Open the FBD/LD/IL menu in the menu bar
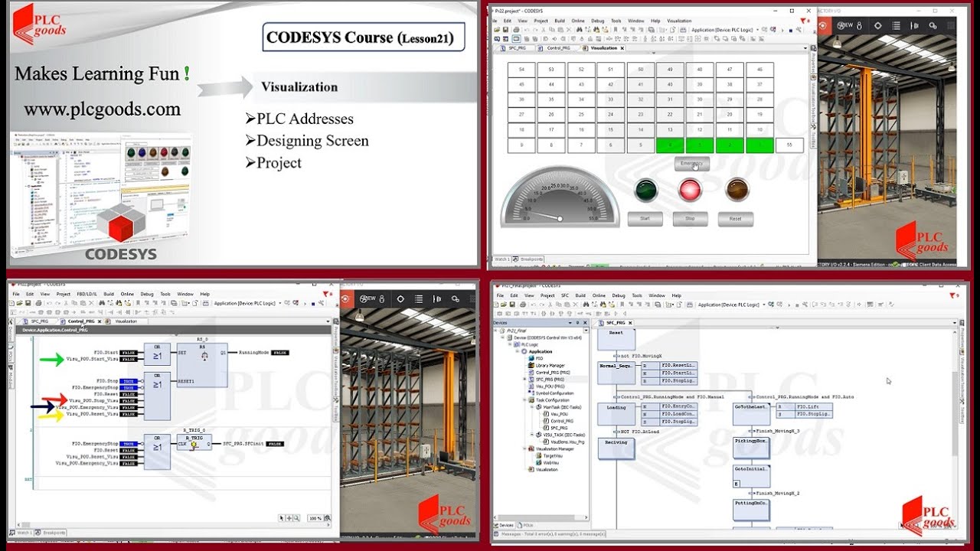The height and width of the screenshot is (551, 980). [x=87, y=294]
